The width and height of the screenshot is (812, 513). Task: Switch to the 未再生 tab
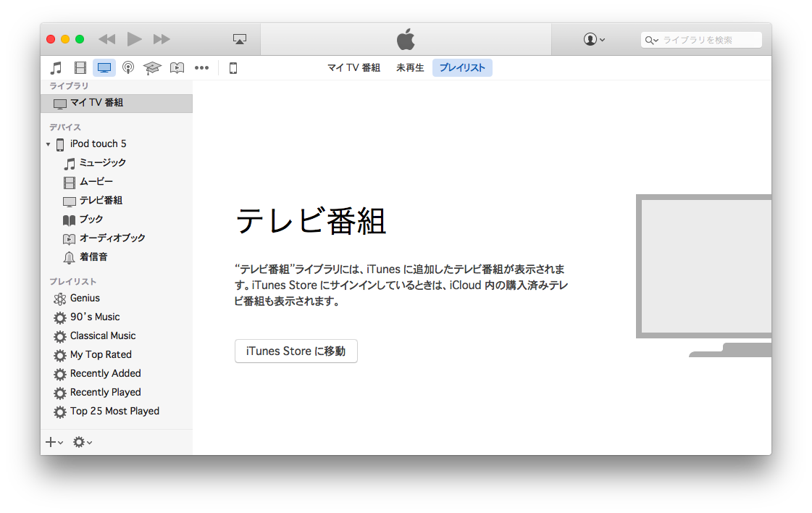coord(410,68)
